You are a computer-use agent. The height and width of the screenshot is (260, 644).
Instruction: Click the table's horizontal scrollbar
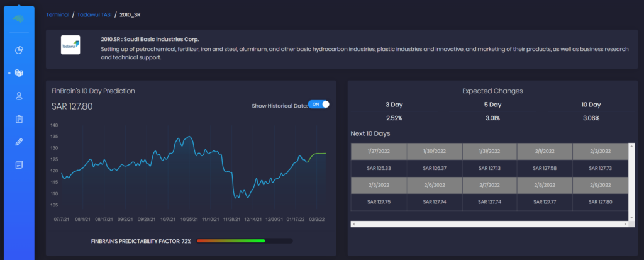[x=489, y=224]
